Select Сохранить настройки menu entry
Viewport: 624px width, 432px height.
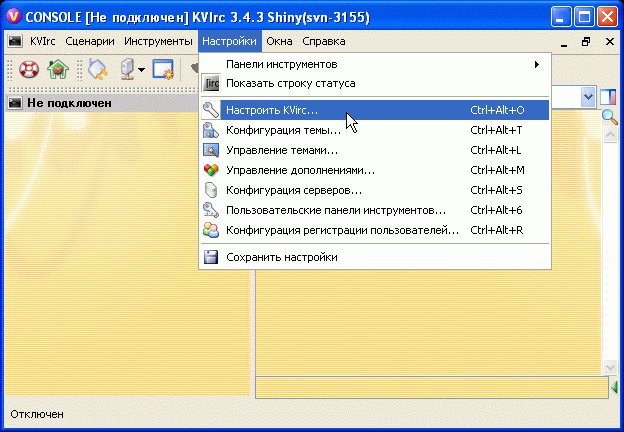[375, 257]
